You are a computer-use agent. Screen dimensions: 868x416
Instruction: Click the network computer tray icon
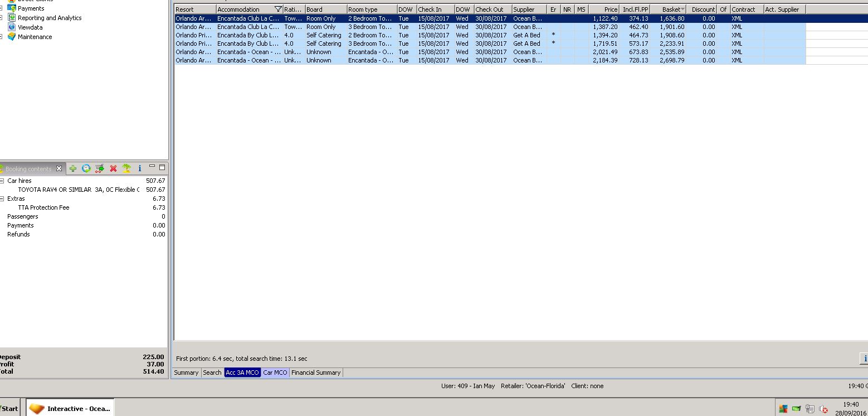pyautogui.click(x=810, y=409)
